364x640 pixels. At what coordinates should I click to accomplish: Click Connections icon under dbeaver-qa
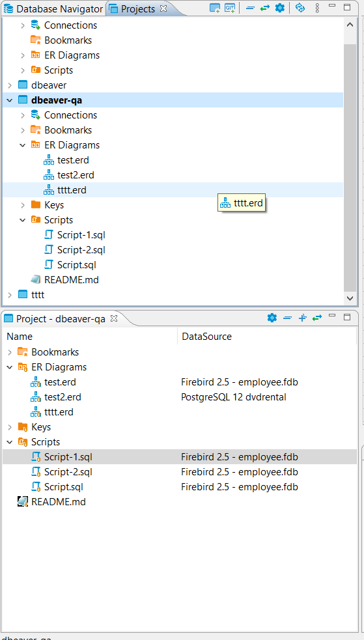point(36,115)
